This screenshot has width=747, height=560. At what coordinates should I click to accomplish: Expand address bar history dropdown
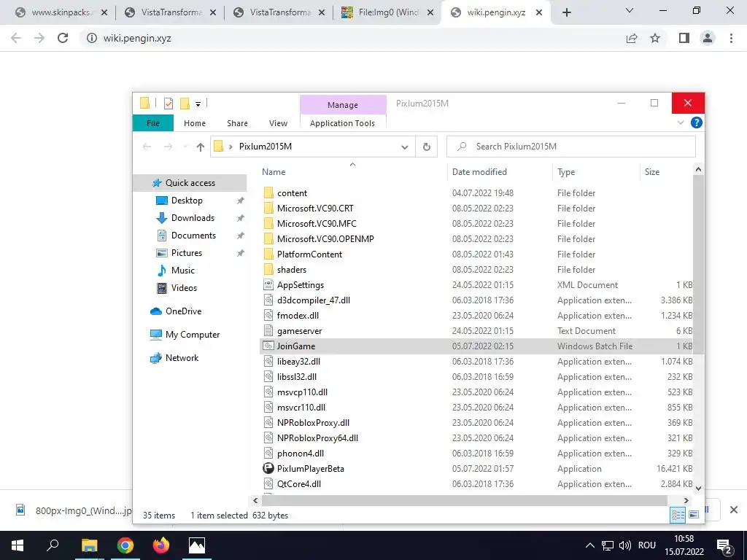(x=404, y=147)
